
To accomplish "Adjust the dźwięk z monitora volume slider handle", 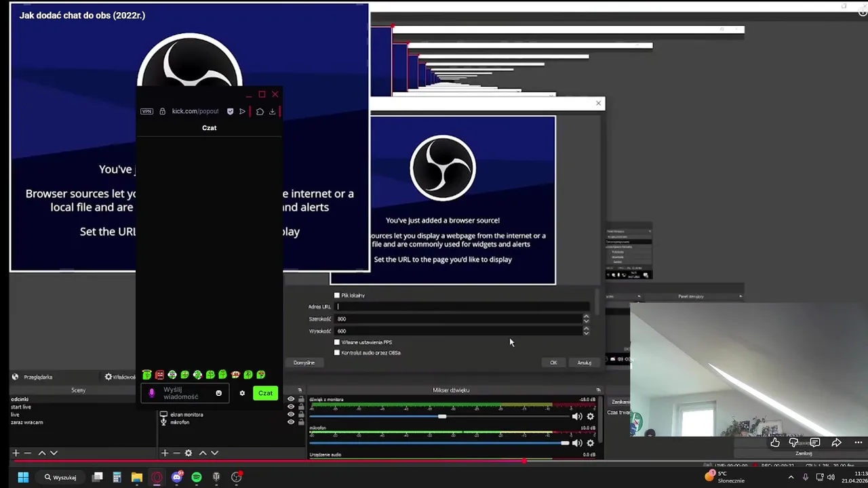I will pos(442,416).
